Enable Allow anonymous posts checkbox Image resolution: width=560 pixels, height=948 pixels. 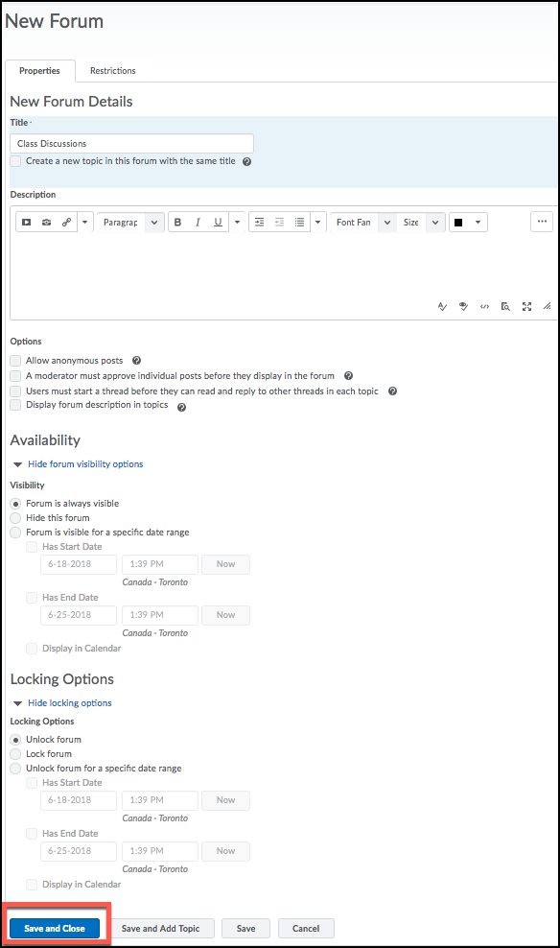15,361
